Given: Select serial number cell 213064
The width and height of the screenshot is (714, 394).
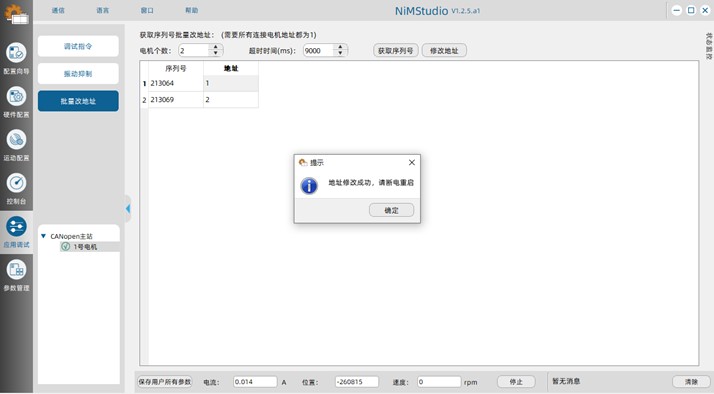Looking at the screenshot, I should tap(176, 83).
